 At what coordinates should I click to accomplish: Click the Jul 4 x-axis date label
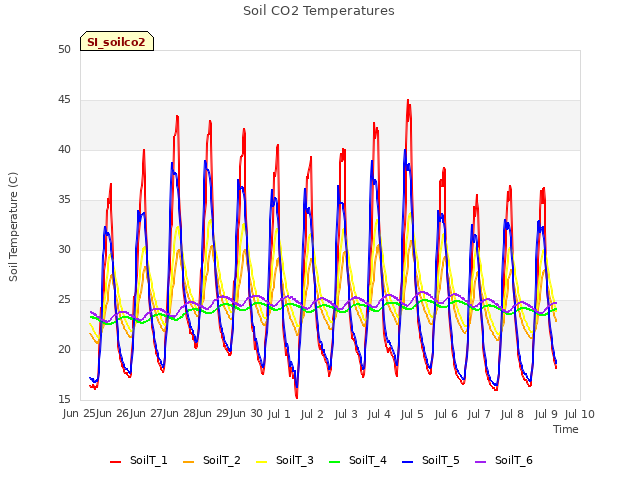click(x=379, y=414)
